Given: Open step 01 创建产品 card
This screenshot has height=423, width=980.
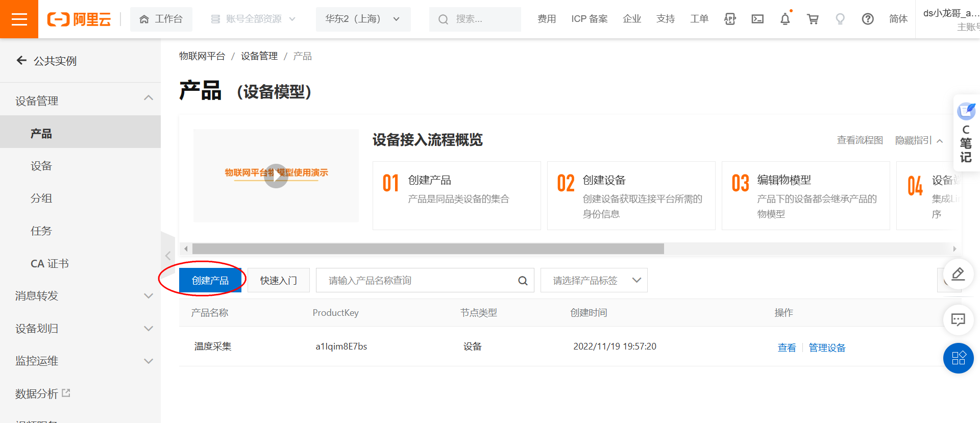Looking at the screenshot, I should click(x=457, y=195).
